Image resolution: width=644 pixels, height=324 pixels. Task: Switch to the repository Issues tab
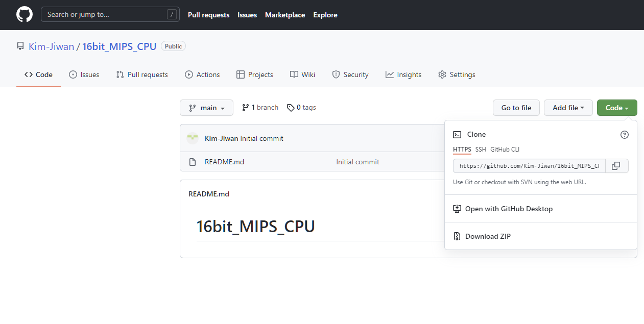pos(84,74)
